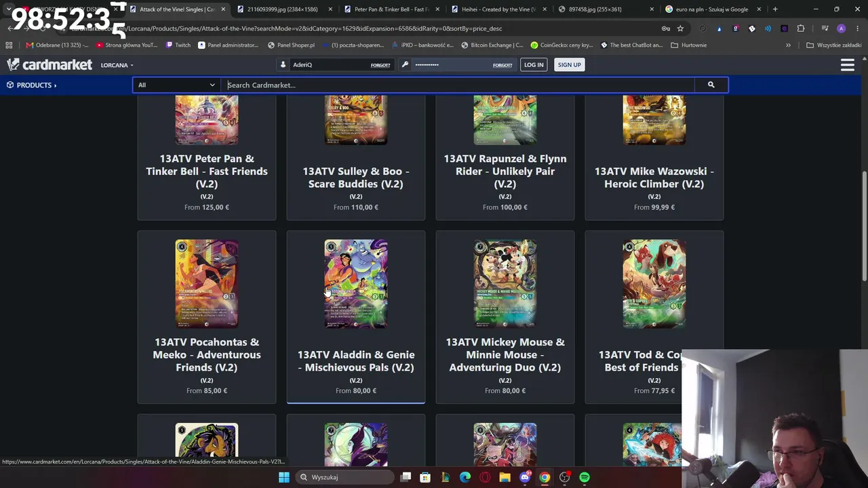Open the Odebrane Gmail bookmark

pos(57,45)
